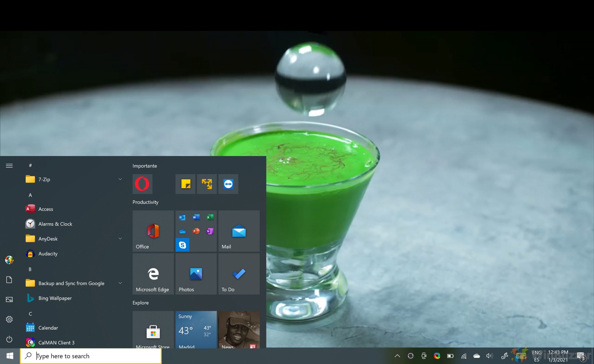Click the OneDrive cloud tray icon
Viewport: 594px width, 364px height.
pyautogui.click(x=477, y=356)
